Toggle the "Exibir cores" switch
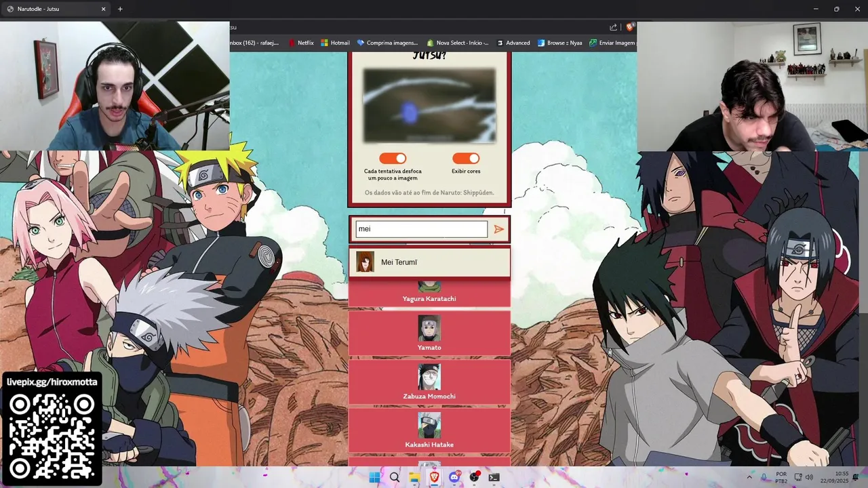This screenshot has height=488, width=868. [x=466, y=158]
